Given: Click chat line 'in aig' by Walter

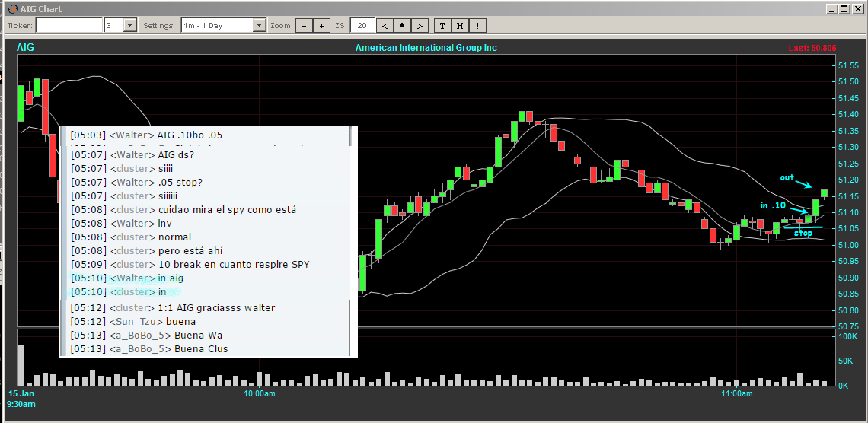Looking at the screenshot, I should 127,278.
